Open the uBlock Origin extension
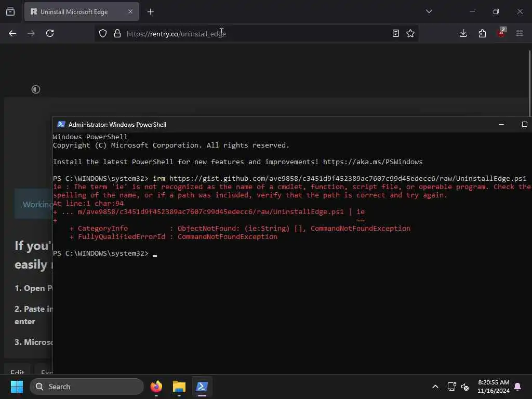Screen dimensions: 532x399 click(501, 33)
